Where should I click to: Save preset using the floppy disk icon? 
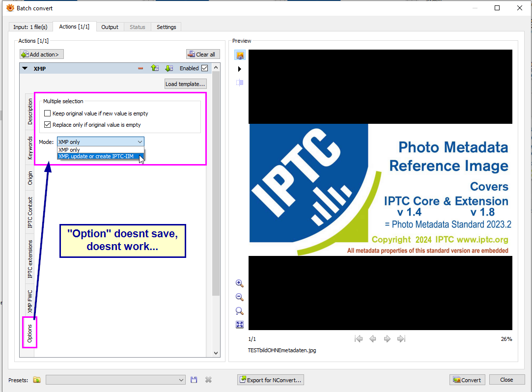coord(194,380)
